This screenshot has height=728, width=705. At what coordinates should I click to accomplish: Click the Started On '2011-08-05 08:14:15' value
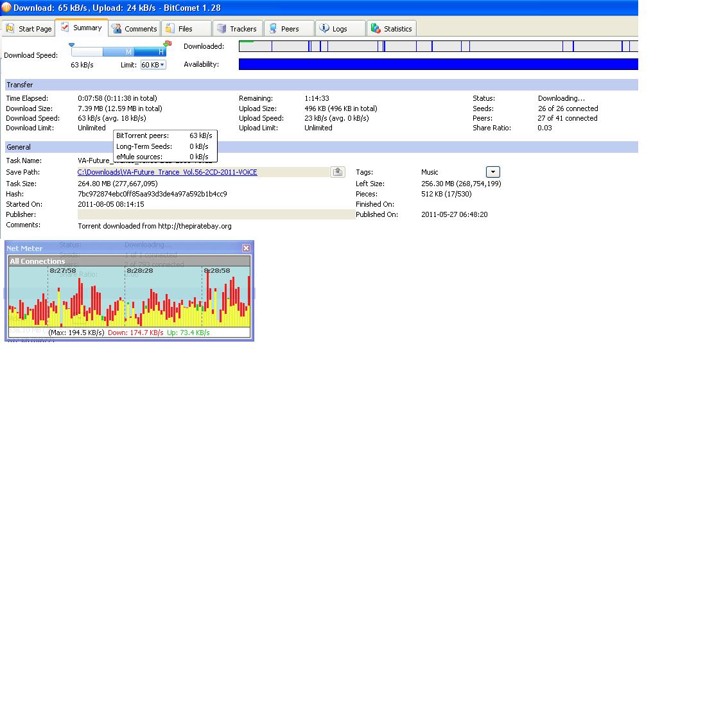pos(111,204)
